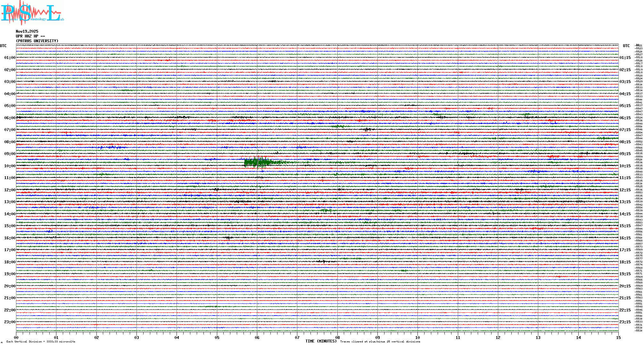Select the 01:00 hour label on left
Image resolution: width=644 pixels, height=346 pixels.
[x=10, y=58]
